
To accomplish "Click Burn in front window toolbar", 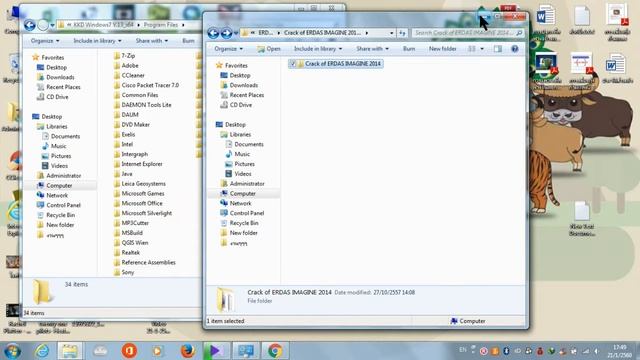I will click(x=409, y=49).
